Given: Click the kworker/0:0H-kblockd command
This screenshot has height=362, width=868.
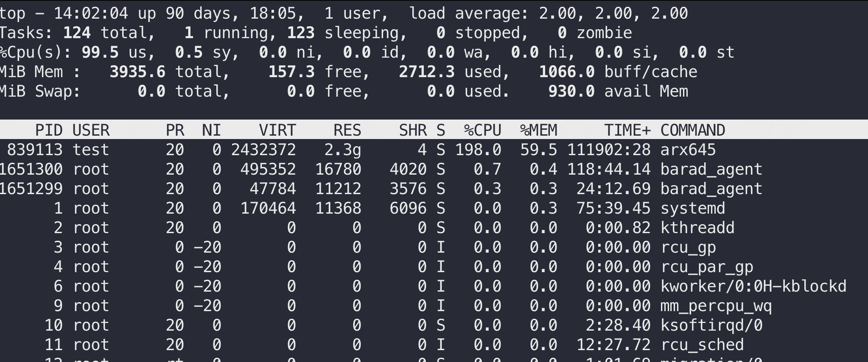Looking at the screenshot, I should point(753,286).
